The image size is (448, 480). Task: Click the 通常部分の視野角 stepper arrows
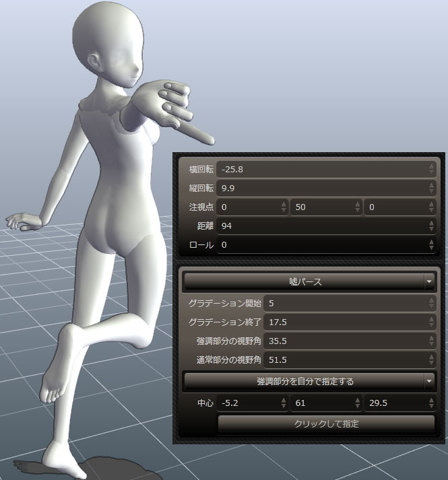pyautogui.click(x=432, y=359)
